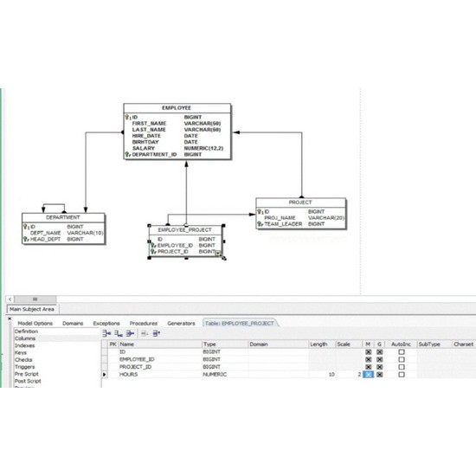Click key icon beside EMPLOYEE_ID in diagram
476x476 pixels.
click(x=153, y=245)
